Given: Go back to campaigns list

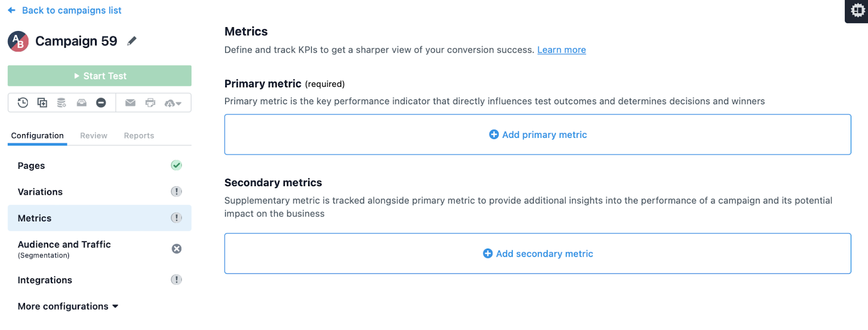Looking at the screenshot, I should click(x=65, y=10).
